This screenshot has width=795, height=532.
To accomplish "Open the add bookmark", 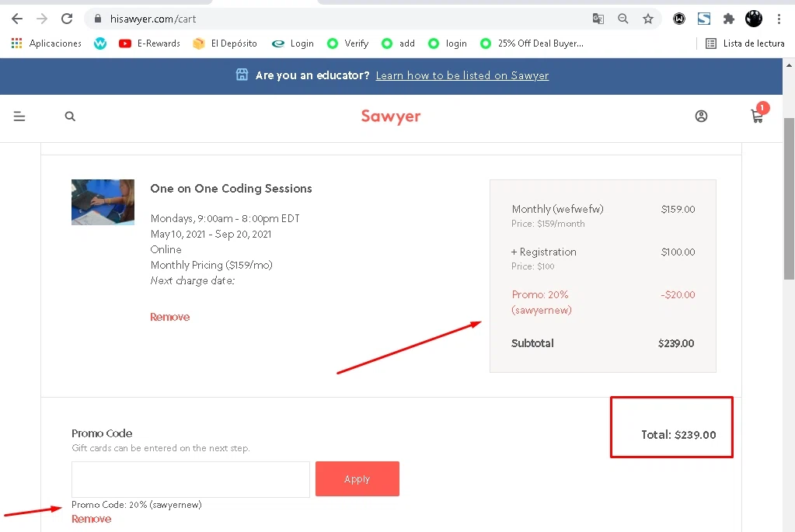I will click(x=398, y=43).
